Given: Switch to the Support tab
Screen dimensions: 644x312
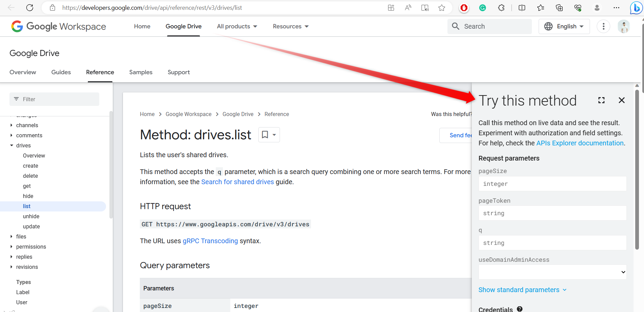Looking at the screenshot, I should coord(179,72).
